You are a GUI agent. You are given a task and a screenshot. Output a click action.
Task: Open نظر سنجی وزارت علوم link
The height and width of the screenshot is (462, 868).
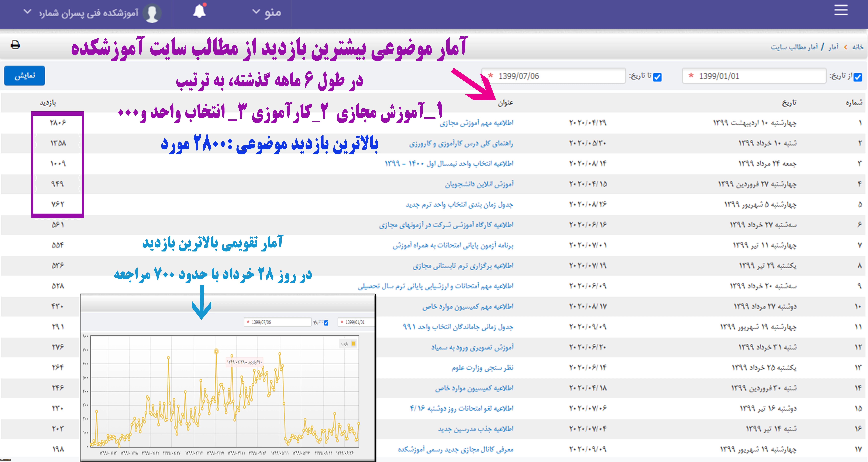(x=483, y=368)
